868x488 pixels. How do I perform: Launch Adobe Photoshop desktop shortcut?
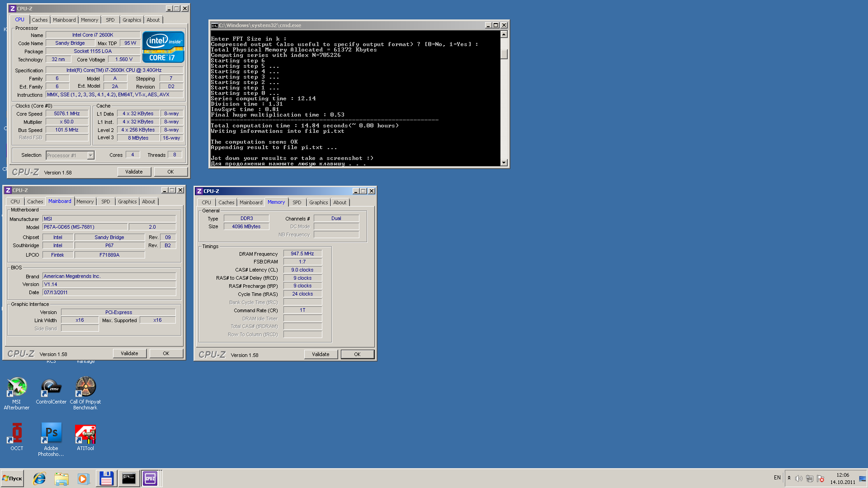click(x=51, y=440)
